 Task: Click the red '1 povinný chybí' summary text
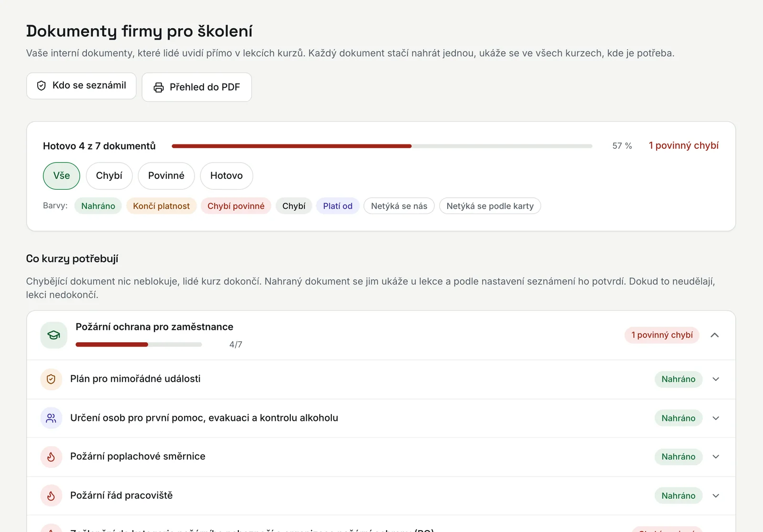point(683,145)
